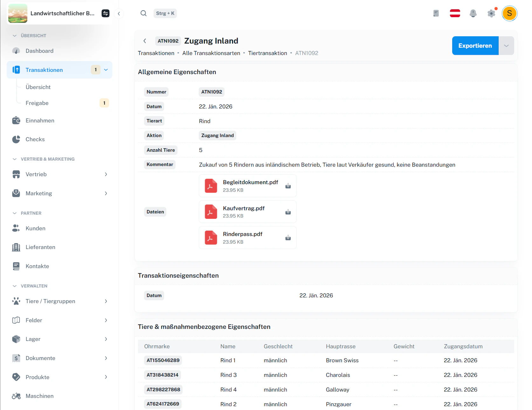Click the Lieferanten building icon
The height and width of the screenshot is (410, 532).
click(16, 247)
